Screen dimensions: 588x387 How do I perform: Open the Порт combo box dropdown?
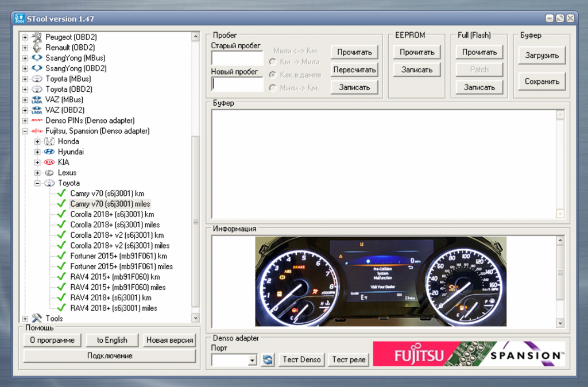click(252, 360)
